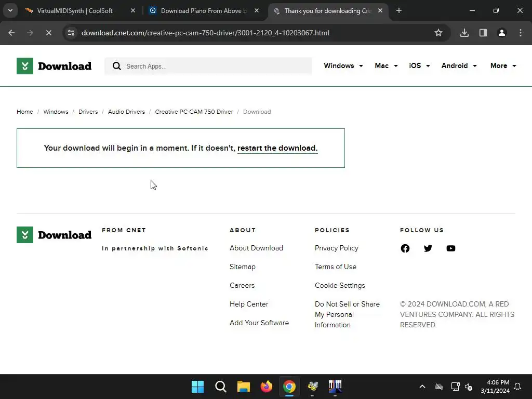This screenshot has width=532, height=399.
Task: Open Chrome profile avatar
Action: point(502,33)
